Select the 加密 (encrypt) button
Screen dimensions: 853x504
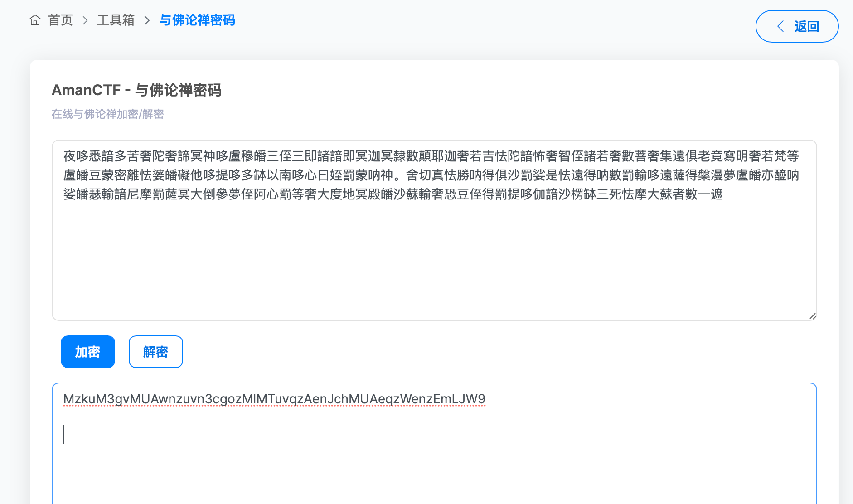87,351
